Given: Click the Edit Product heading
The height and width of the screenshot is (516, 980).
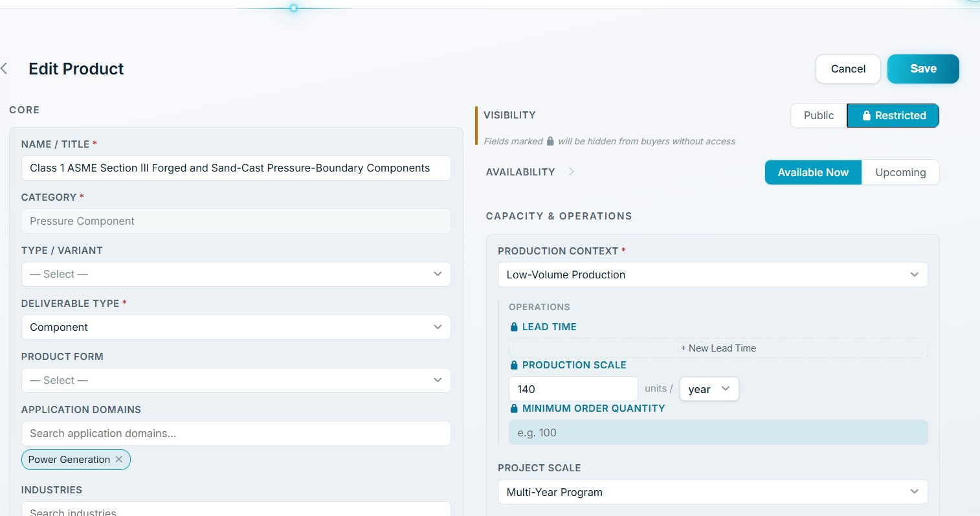Looking at the screenshot, I should tap(76, 69).
